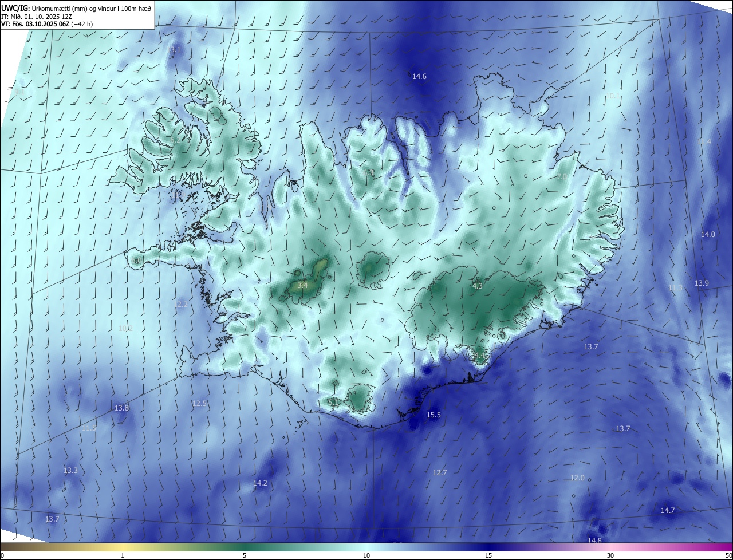Click the 1 label on the color scale

point(123,555)
